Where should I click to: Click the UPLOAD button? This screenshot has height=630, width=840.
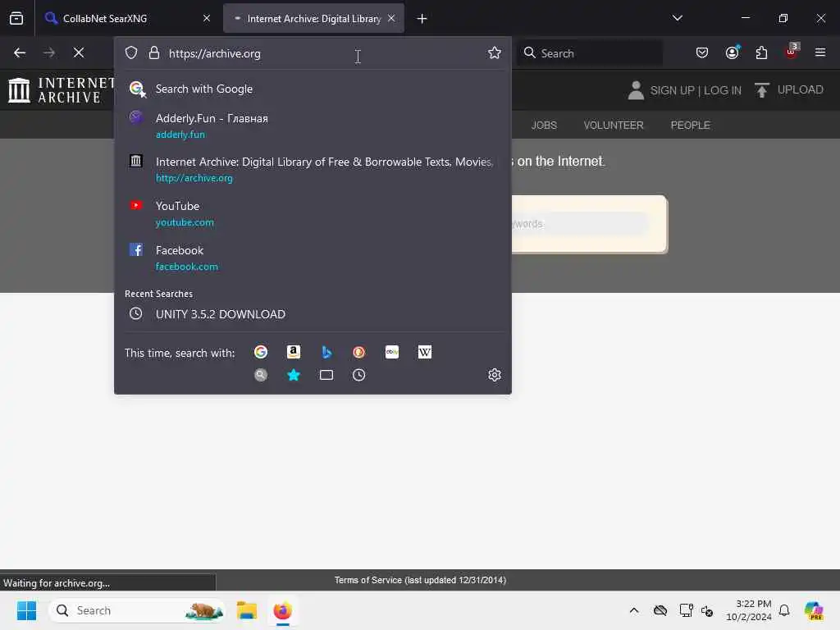(x=788, y=90)
